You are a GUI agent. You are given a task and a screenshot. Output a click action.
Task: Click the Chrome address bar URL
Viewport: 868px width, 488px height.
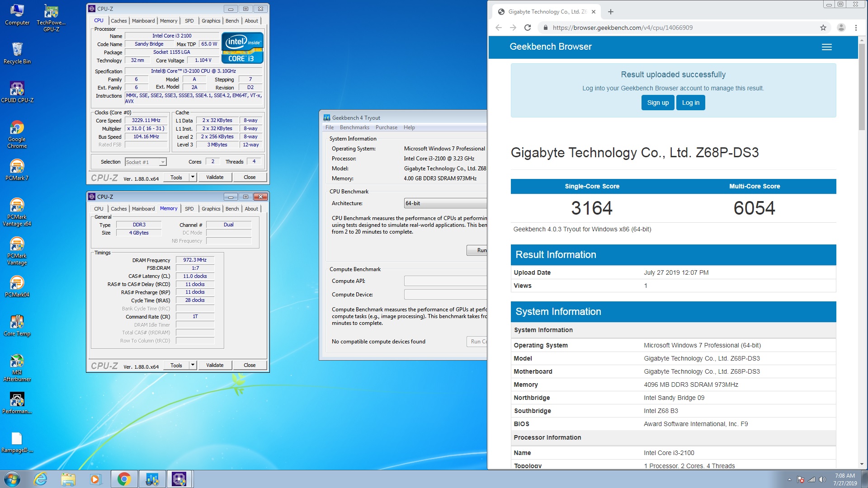623,28
